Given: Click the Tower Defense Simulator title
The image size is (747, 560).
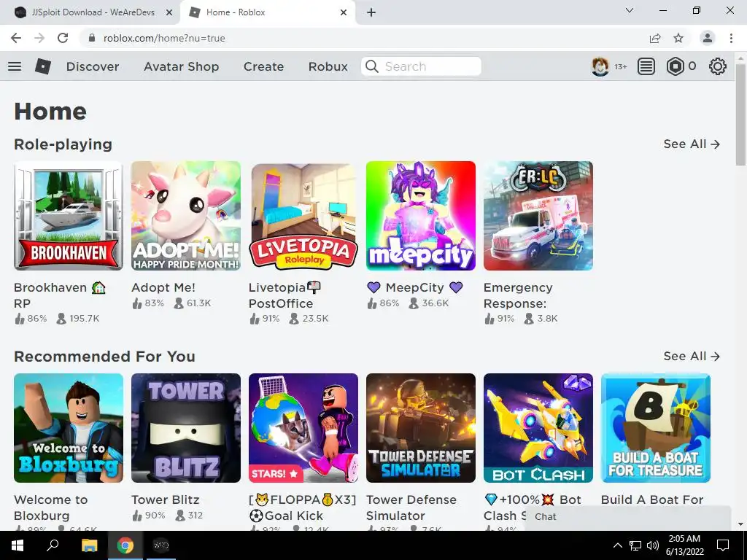Looking at the screenshot, I should click(411, 507).
